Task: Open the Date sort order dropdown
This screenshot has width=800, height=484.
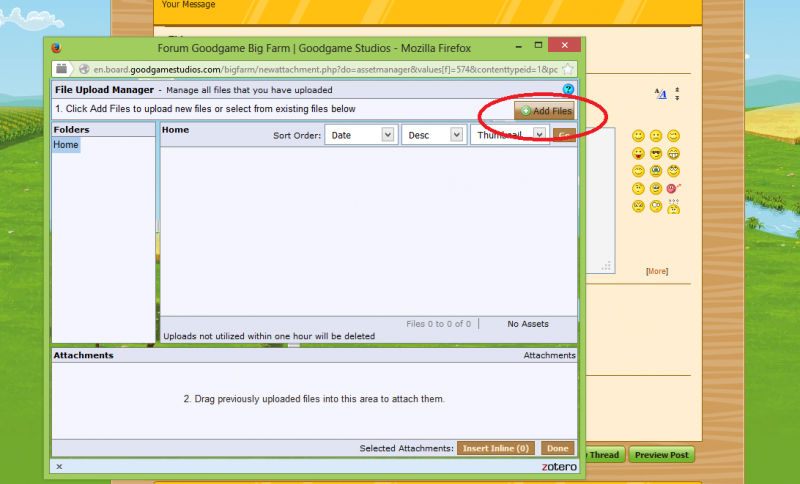Action: [x=359, y=135]
